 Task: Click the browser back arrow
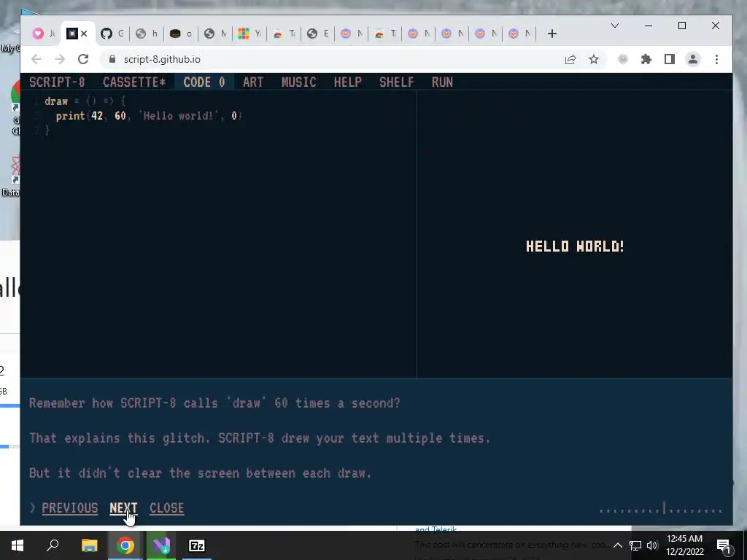pos(36,59)
